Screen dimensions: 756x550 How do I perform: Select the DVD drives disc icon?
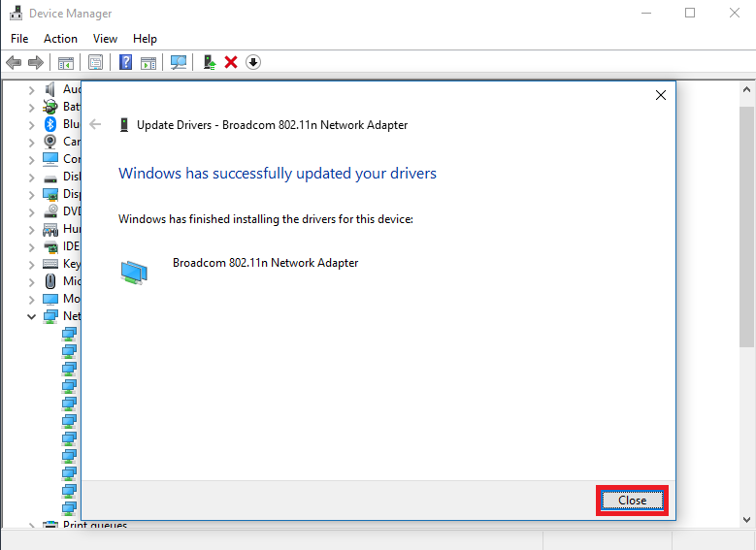[x=50, y=211]
